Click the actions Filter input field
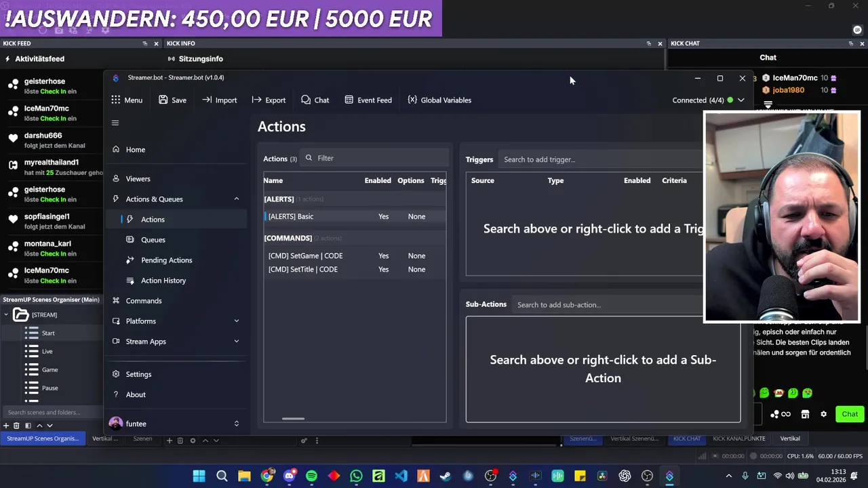 point(374,158)
